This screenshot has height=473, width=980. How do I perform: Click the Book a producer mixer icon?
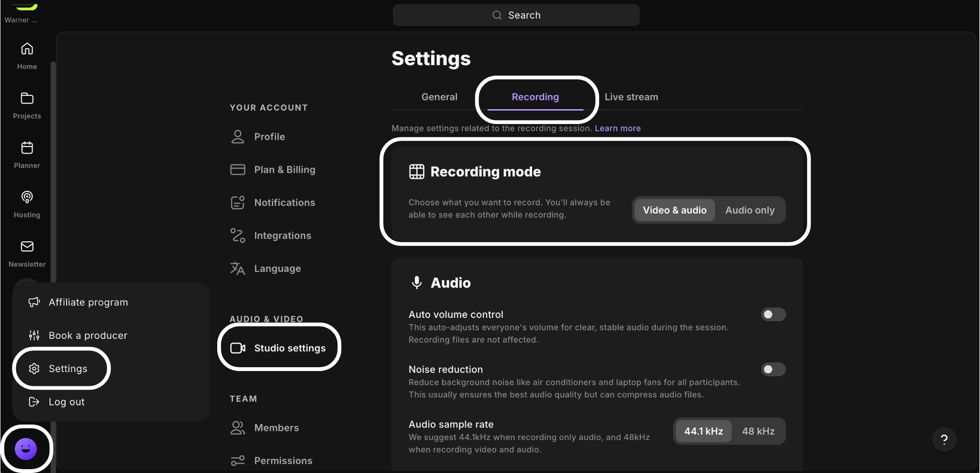[34, 335]
